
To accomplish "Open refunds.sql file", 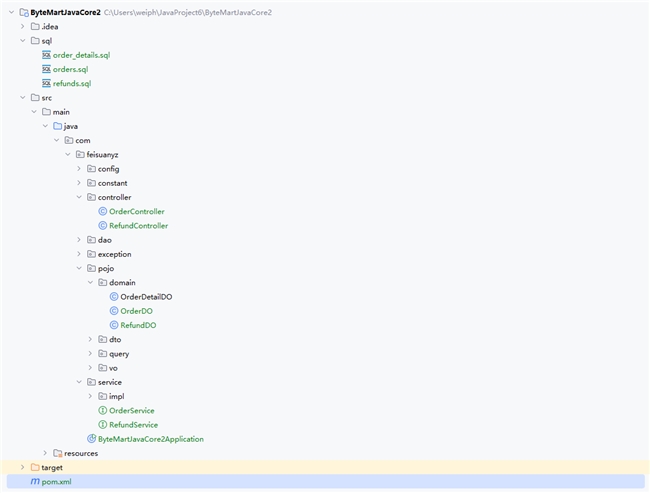I will pyautogui.click(x=72, y=83).
